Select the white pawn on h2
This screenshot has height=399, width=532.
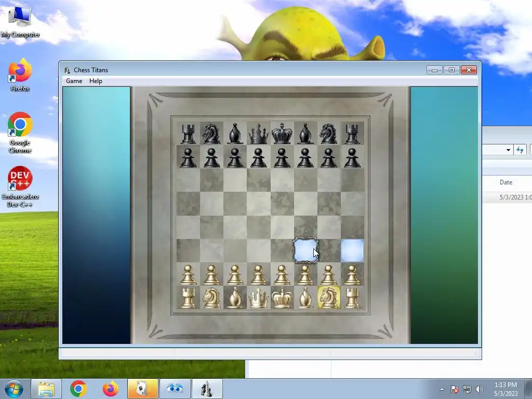click(x=352, y=275)
